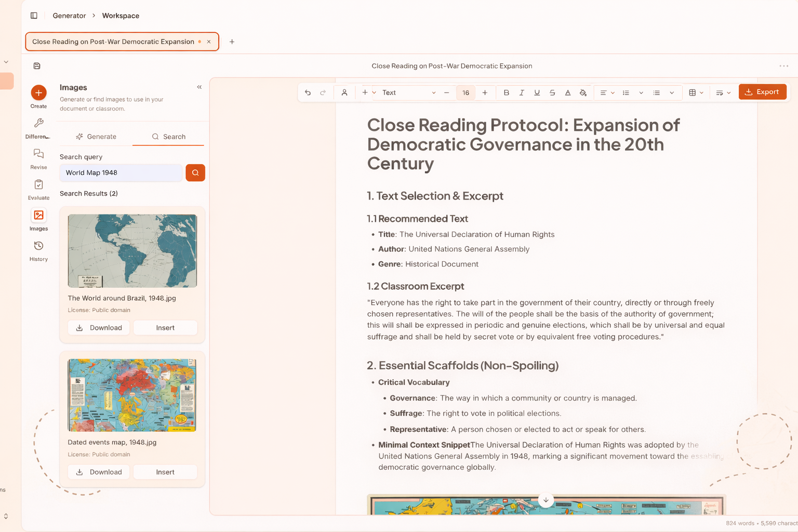Click the orange Create button
The width and height of the screenshot is (798, 532).
(x=38, y=92)
